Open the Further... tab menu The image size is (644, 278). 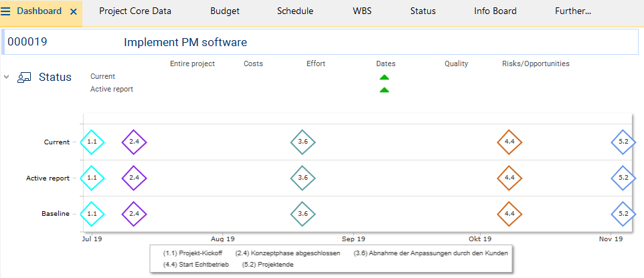[x=573, y=11]
